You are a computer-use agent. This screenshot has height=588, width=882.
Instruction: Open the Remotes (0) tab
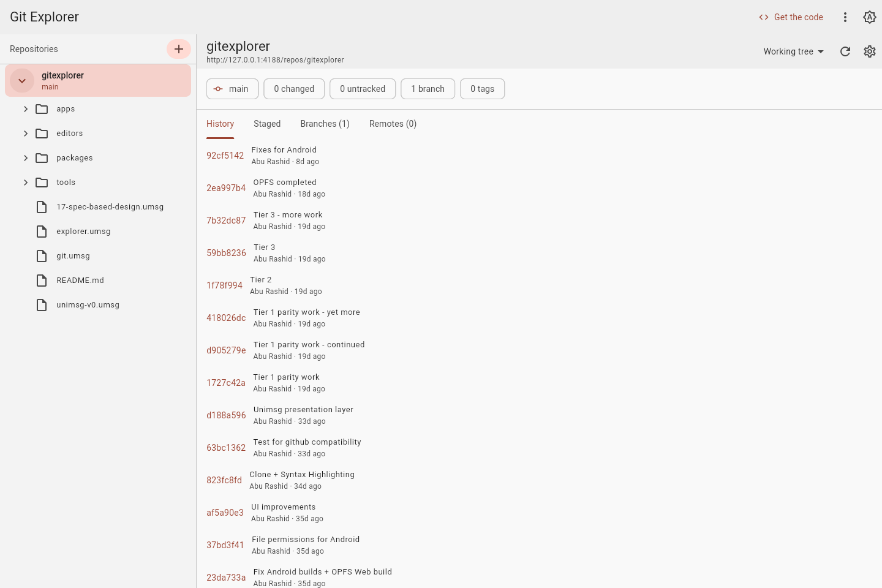pyautogui.click(x=393, y=124)
